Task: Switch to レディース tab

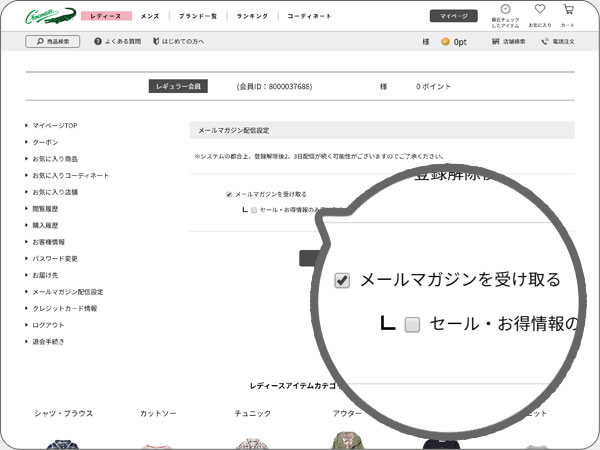Action: click(x=104, y=17)
